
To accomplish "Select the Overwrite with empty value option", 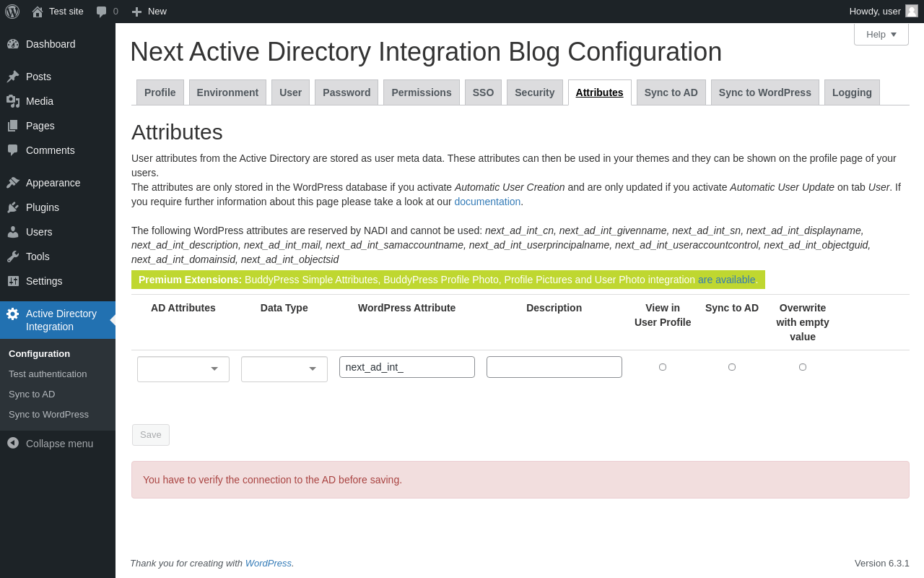I will pos(803,367).
